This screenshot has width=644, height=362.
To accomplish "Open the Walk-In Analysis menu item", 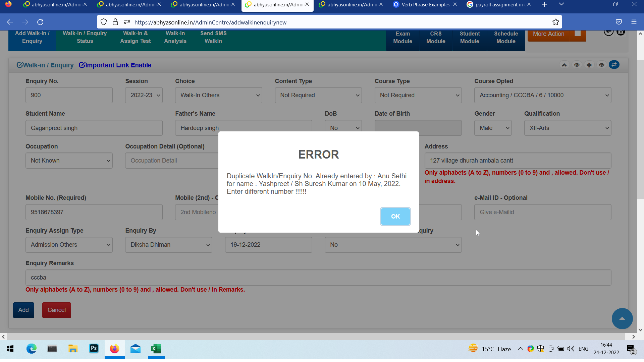I will [x=175, y=37].
